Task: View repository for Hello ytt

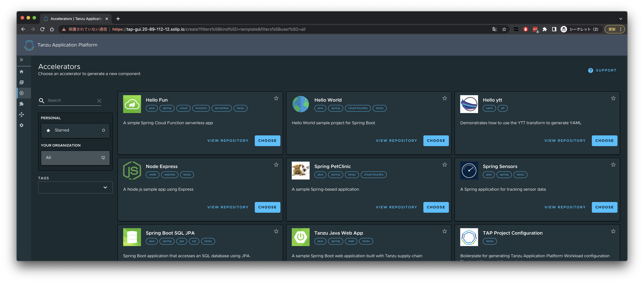Action: pyautogui.click(x=565, y=141)
